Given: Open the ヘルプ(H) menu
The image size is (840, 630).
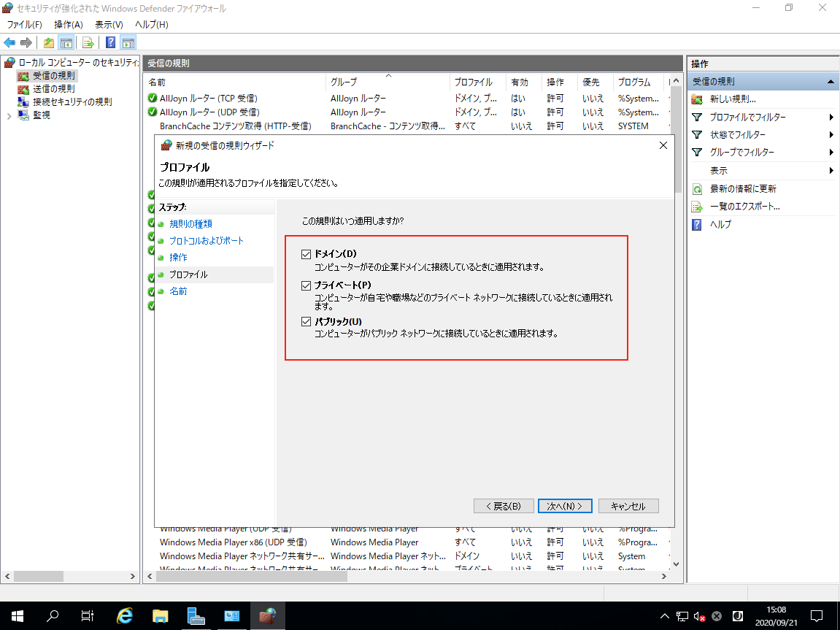Looking at the screenshot, I should click(x=151, y=25).
